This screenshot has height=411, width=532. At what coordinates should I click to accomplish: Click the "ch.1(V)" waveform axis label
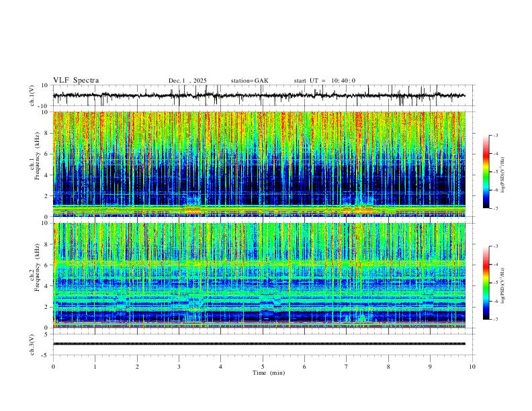[32, 95]
